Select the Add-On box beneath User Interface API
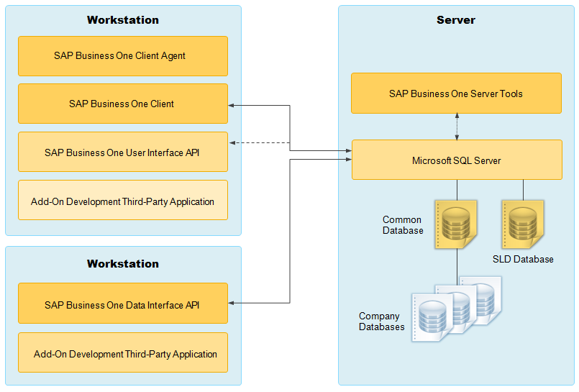Image resolution: width=579 pixels, height=392 pixels. click(123, 200)
